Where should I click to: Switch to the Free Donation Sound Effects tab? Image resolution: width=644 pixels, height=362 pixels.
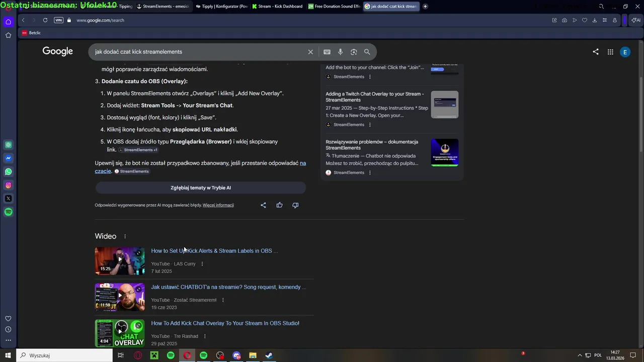click(334, 7)
